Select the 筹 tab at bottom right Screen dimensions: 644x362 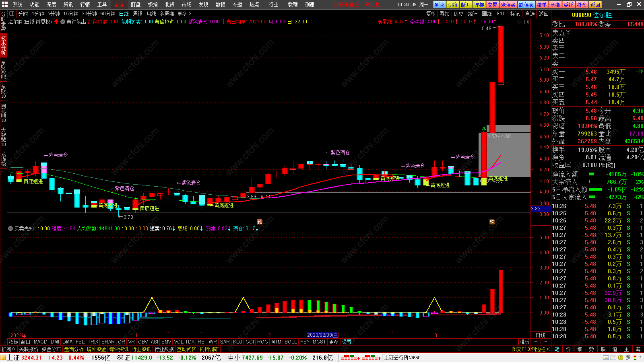pos(638,349)
